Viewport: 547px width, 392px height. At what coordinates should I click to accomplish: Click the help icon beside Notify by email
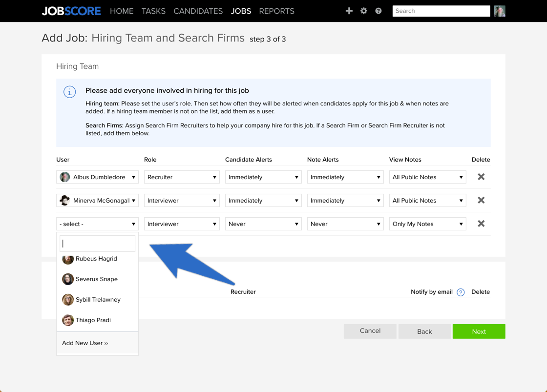(x=461, y=292)
